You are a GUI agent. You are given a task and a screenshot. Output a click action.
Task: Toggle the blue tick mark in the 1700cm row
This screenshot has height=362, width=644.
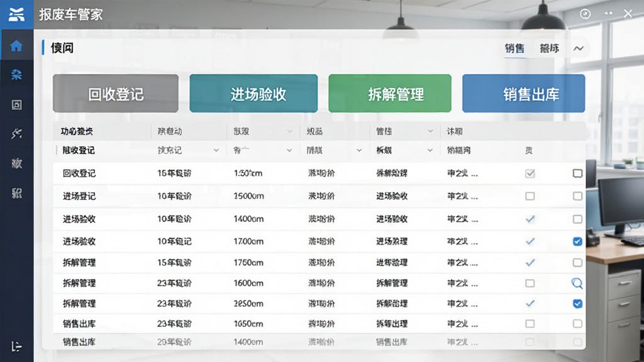pyautogui.click(x=530, y=241)
